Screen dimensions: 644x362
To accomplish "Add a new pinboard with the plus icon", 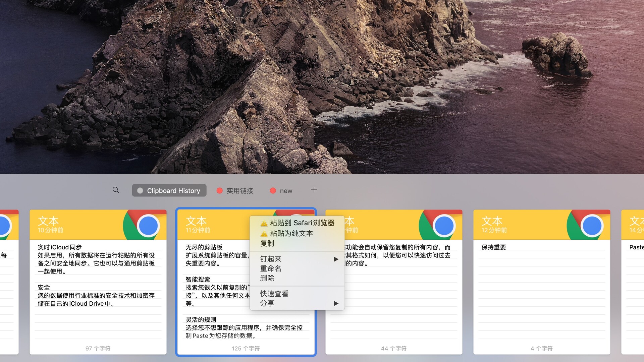I will pyautogui.click(x=314, y=190).
